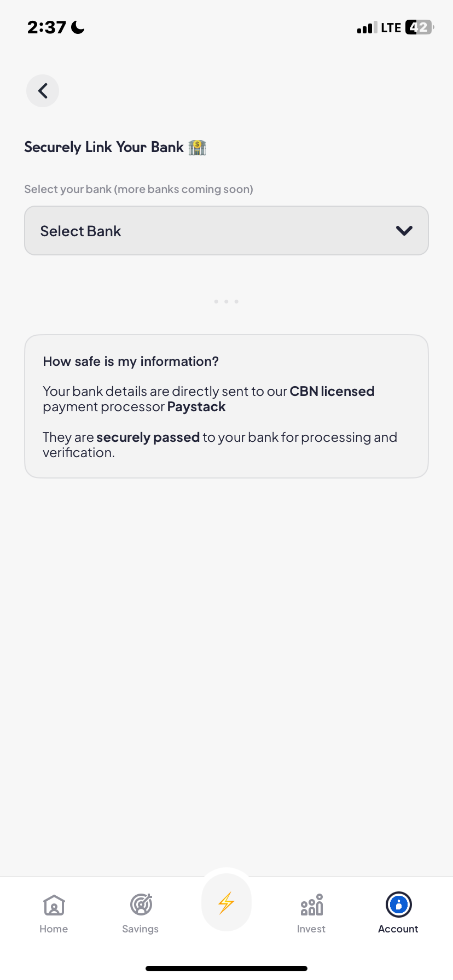
Task: Select the Account tab label
Action: coord(398,929)
